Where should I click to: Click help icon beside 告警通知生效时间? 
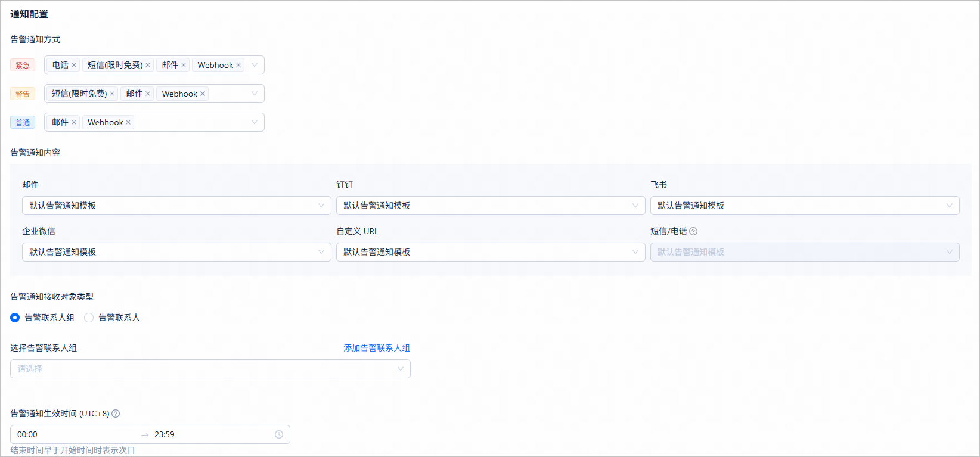tap(116, 414)
